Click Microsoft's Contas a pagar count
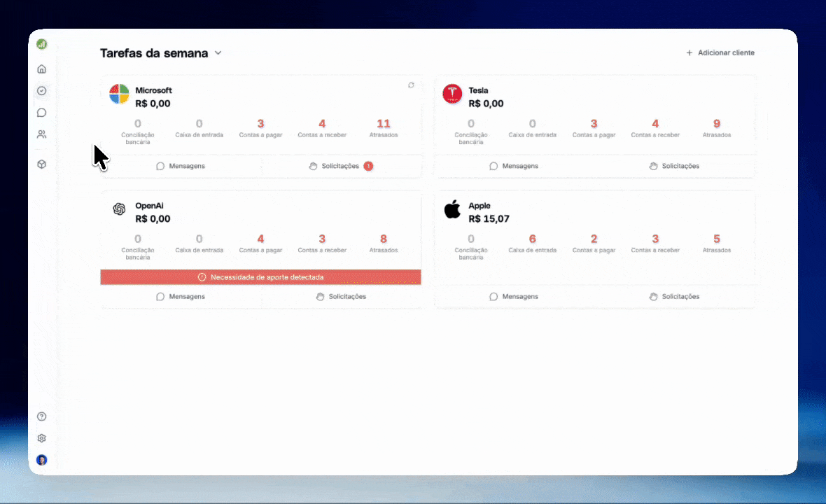826x504 pixels. [x=261, y=124]
